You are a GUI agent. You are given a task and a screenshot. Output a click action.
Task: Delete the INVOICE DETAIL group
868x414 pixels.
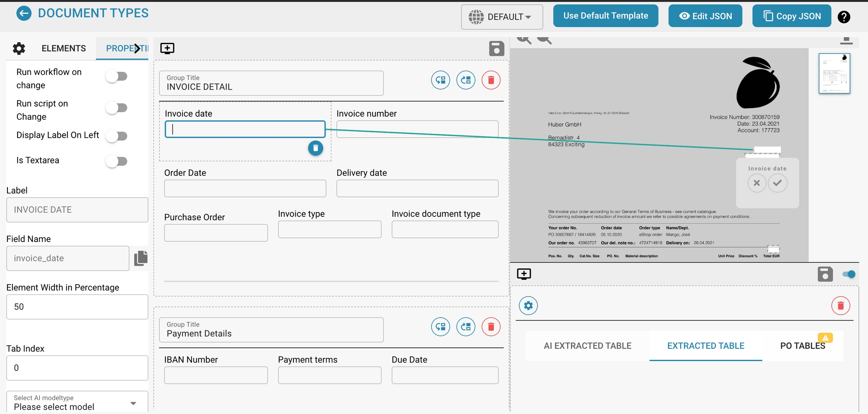[491, 80]
